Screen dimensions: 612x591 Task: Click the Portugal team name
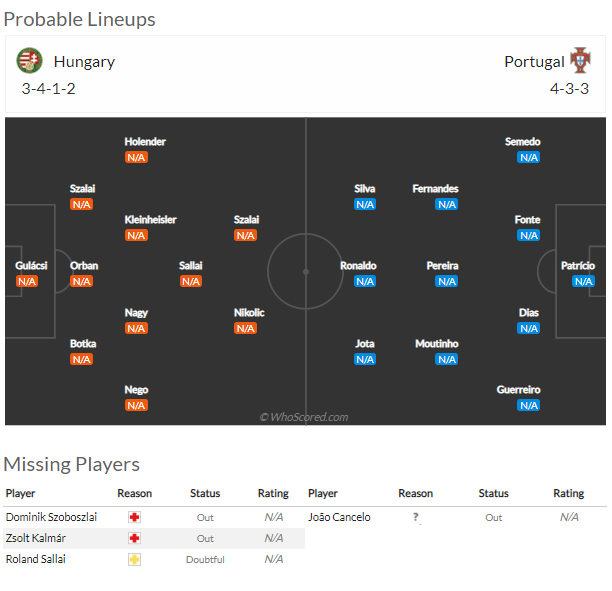[x=534, y=62]
